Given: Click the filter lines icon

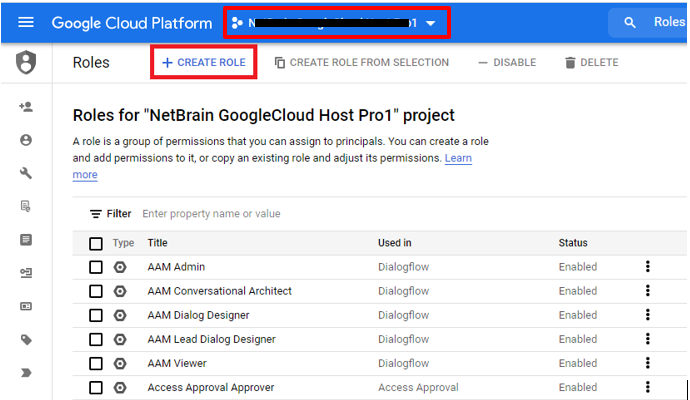Looking at the screenshot, I should [x=95, y=214].
